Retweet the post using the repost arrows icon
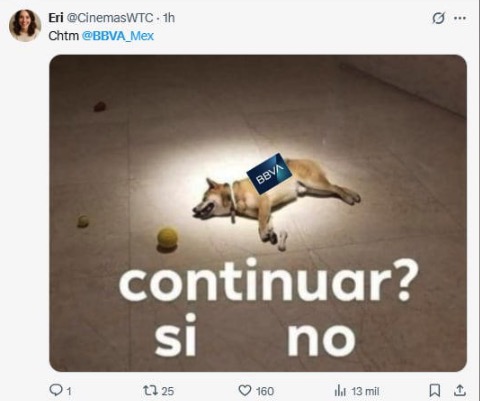Viewport: 480px width, 401px height. [x=150, y=390]
